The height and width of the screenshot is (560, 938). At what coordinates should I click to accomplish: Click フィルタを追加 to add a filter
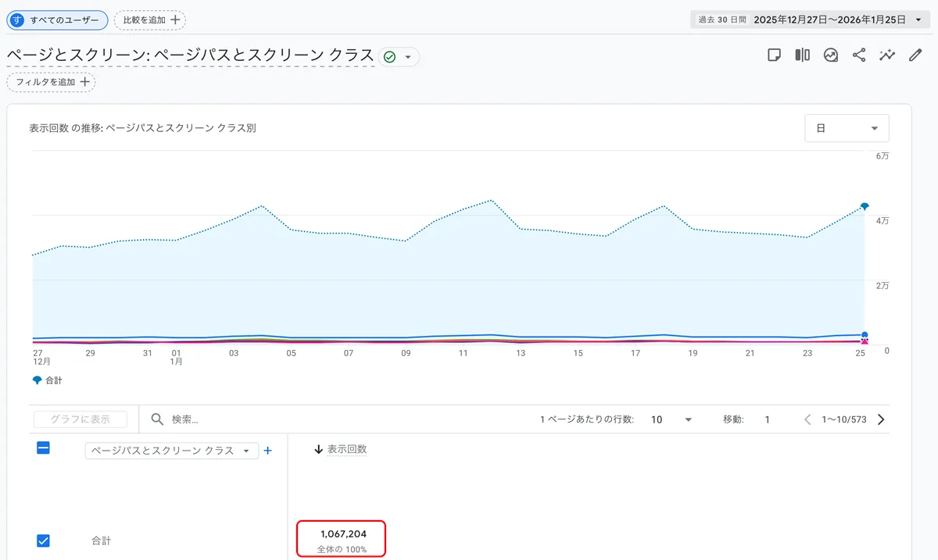coord(50,81)
